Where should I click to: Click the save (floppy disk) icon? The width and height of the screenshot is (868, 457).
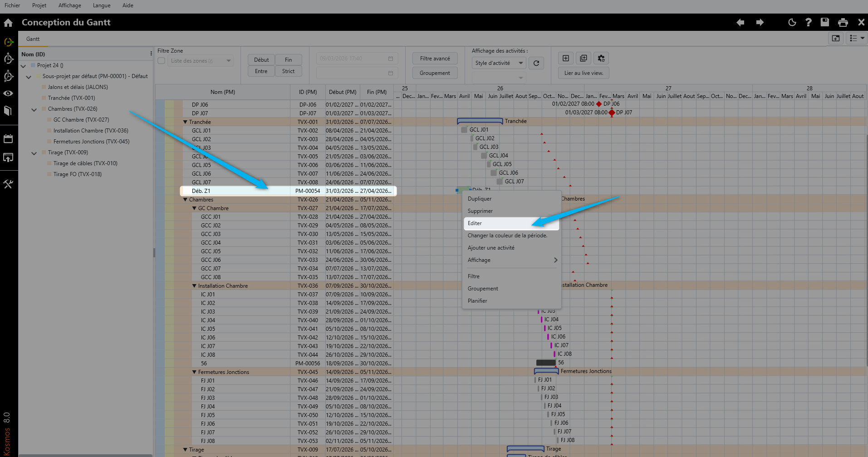824,22
